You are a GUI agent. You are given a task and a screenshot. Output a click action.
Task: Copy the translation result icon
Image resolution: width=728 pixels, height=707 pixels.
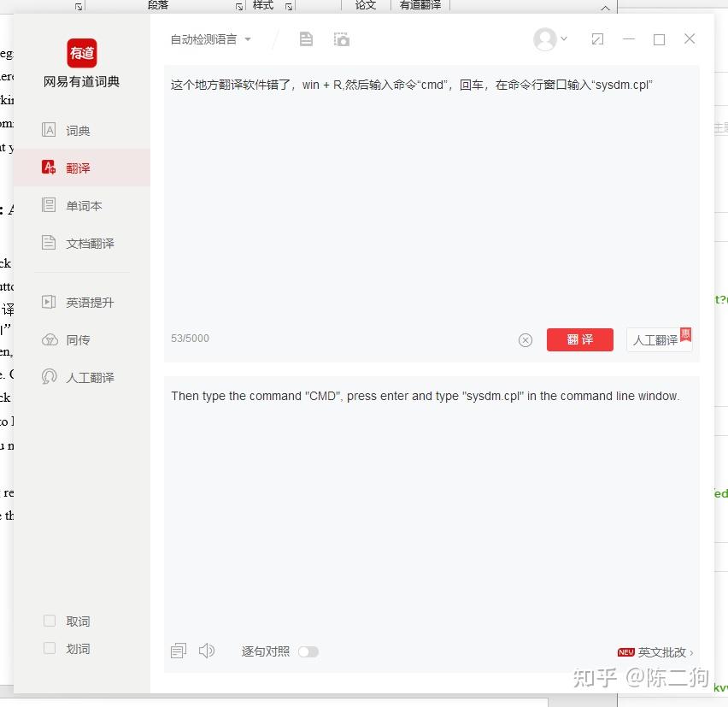179,651
